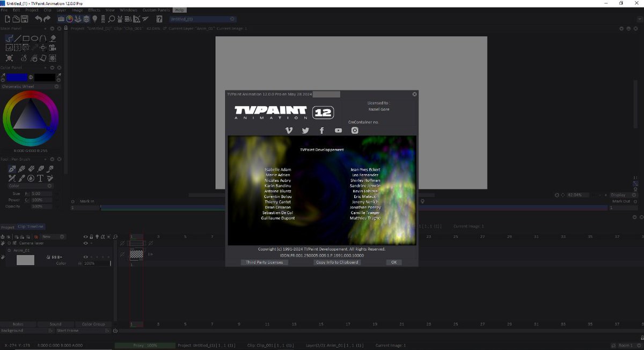Click the blue foreground color swatch

[17, 77]
